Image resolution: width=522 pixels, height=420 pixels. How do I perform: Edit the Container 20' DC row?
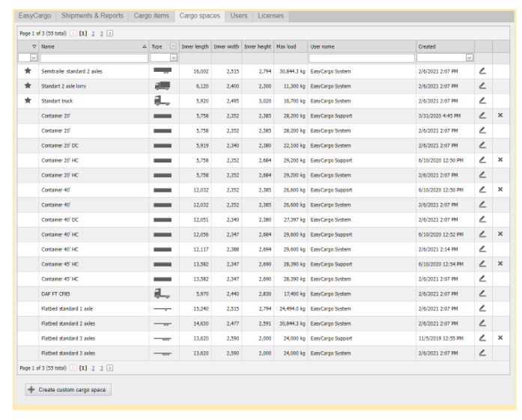point(482,145)
